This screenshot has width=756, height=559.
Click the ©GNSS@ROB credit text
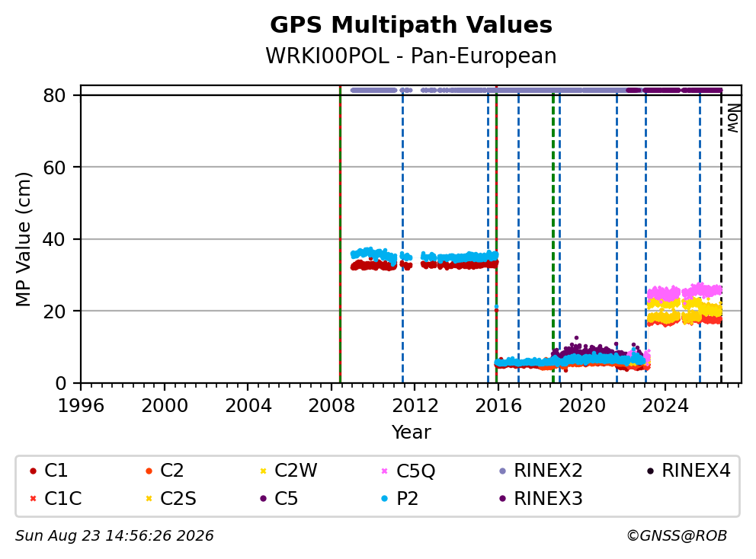point(677,536)
